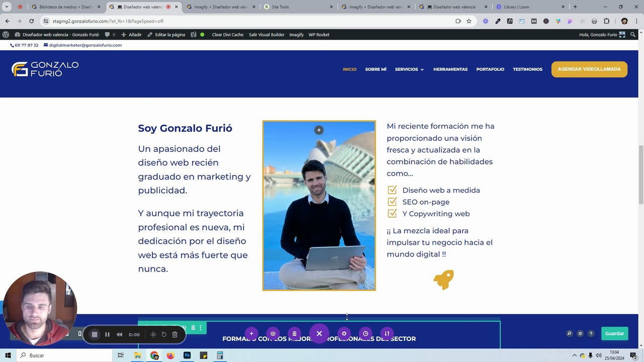This screenshot has height=362, width=644.
Task: Close the Divi builder menu with X
Action: (319, 333)
